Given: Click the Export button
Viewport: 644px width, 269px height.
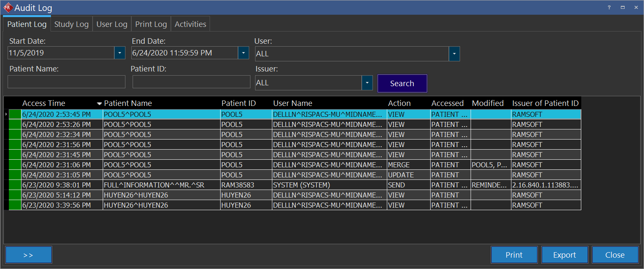Looking at the screenshot, I should (x=564, y=255).
